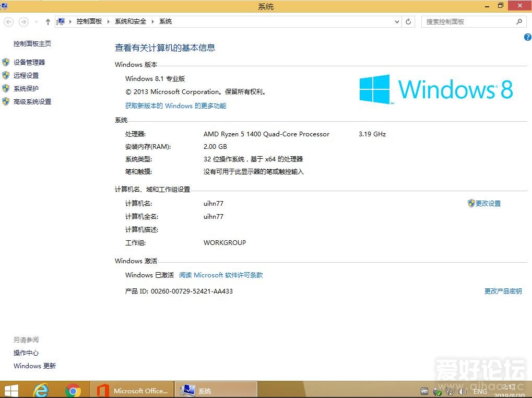The height and width of the screenshot is (398, 532).
Task: Open 操作中心 under 另请参阅
Action: pos(26,353)
